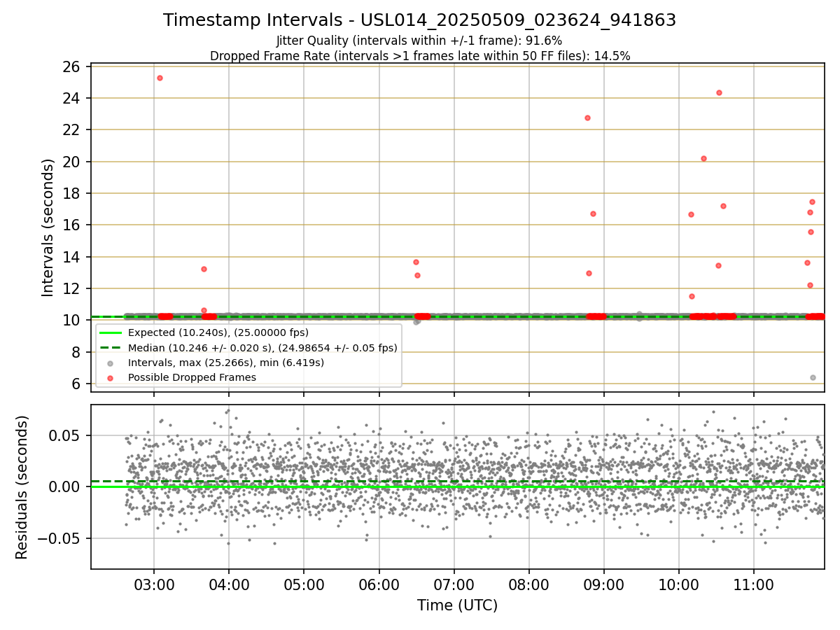
Task: Click the x-axis tick label '09:00'
Action: pos(604,584)
